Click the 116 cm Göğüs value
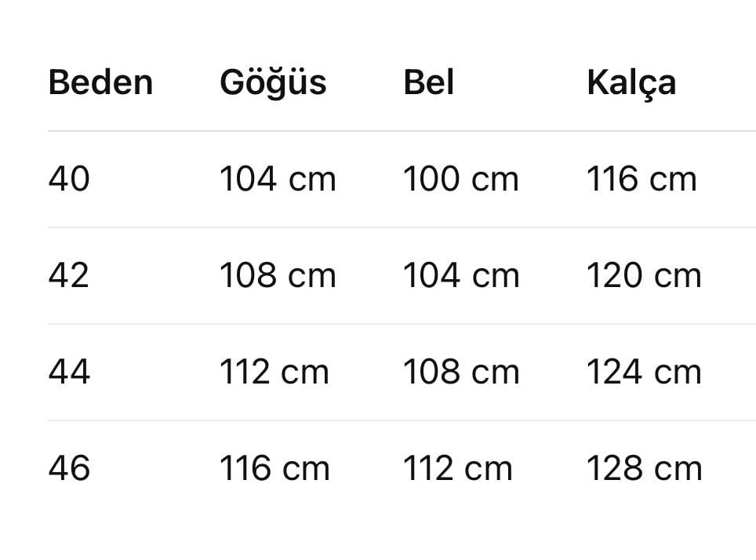Viewport: 756px width, 560px height. click(x=274, y=468)
